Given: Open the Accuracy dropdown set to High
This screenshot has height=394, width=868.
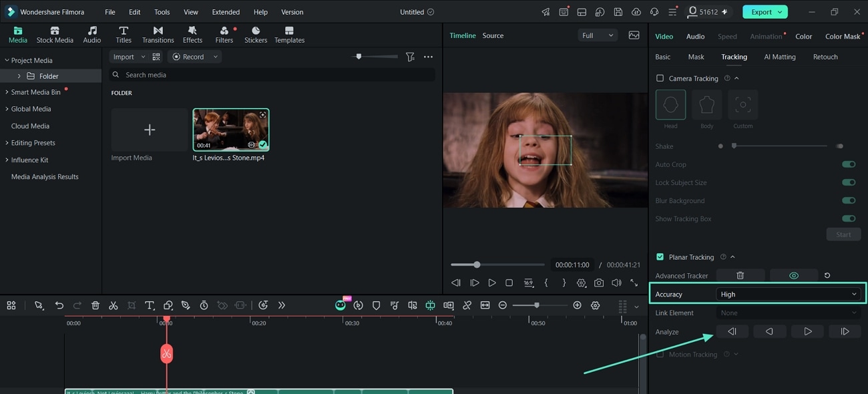Looking at the screenshot, I should point(788,294).
